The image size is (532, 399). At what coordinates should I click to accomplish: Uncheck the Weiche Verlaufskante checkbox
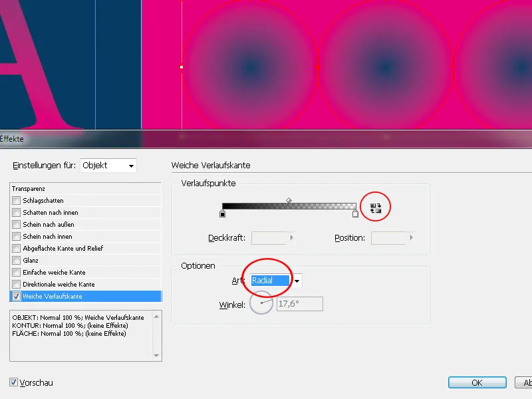coord(16,296)
